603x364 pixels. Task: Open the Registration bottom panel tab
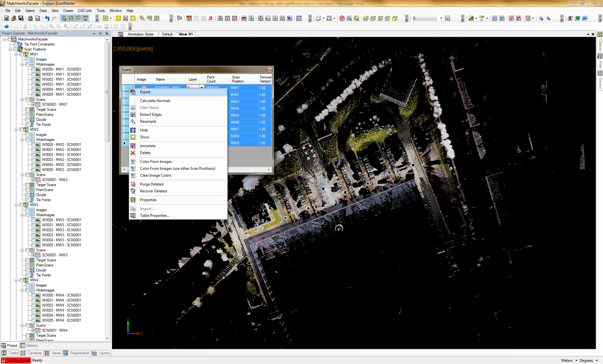point(77,353)
